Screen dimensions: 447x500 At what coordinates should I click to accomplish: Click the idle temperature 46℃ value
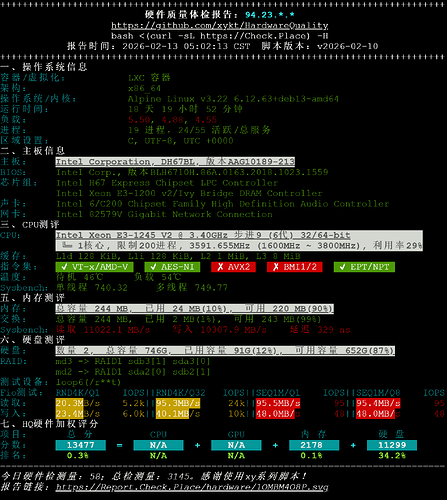coord(79,277)
